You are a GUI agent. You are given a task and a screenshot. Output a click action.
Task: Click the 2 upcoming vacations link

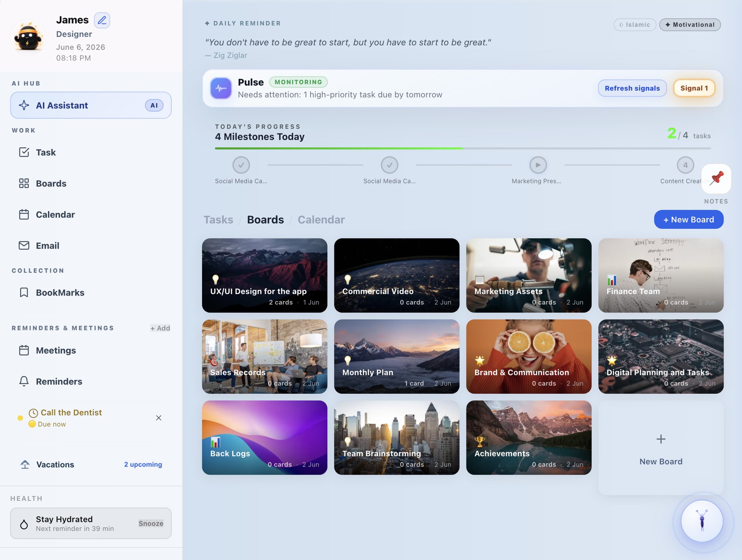tap(143, 464)
